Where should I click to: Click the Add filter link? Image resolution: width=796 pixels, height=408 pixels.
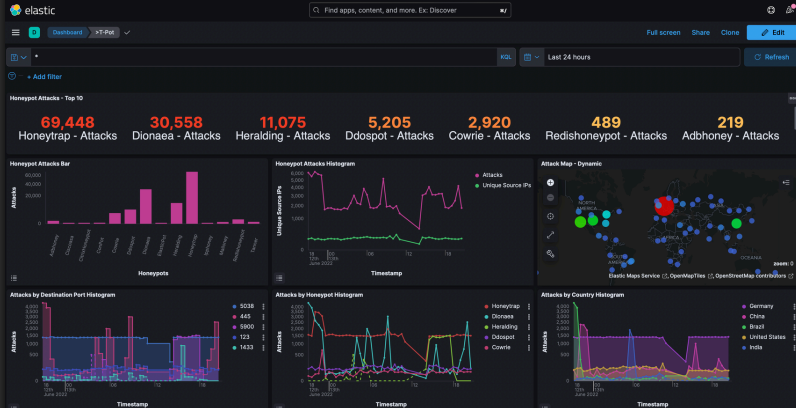44,76
